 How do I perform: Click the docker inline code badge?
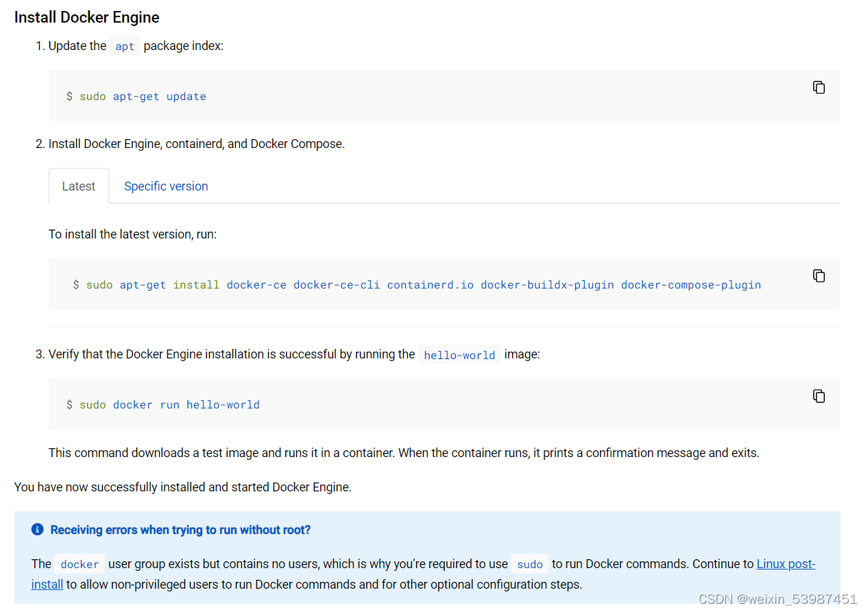(x=79, y=563)
